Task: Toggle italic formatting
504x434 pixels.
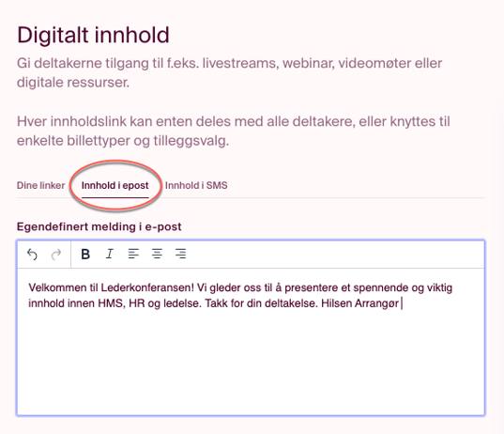Action: [x=110, y=255]
